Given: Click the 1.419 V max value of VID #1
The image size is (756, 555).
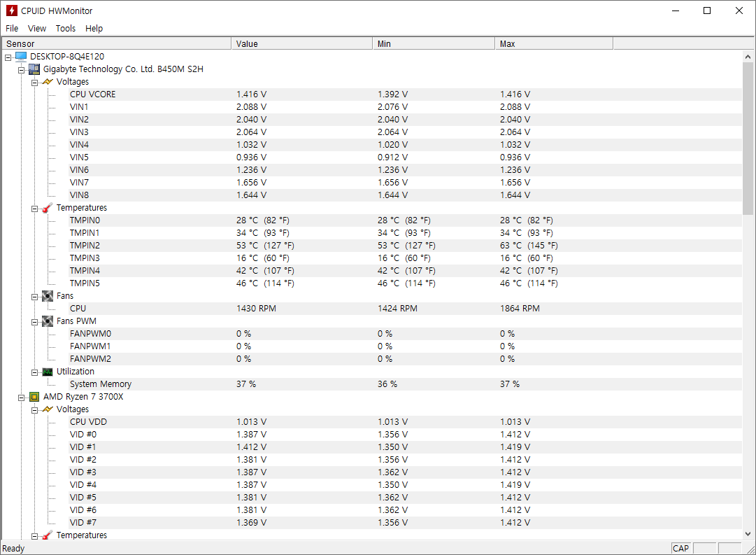Looking at the screenshot, I should 515,447.
